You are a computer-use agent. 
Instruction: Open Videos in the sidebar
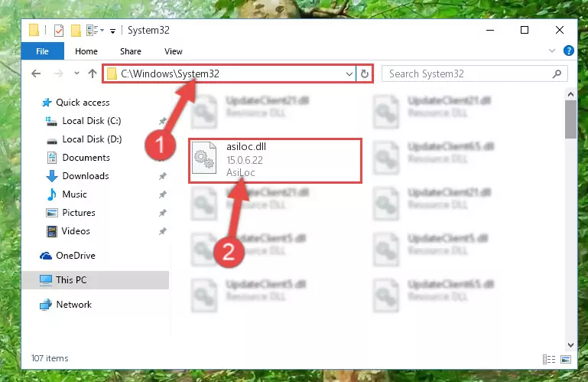pos(76,231)
